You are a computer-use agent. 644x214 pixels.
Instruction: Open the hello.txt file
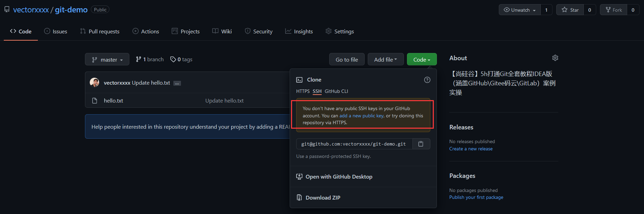tap(114, 101)
